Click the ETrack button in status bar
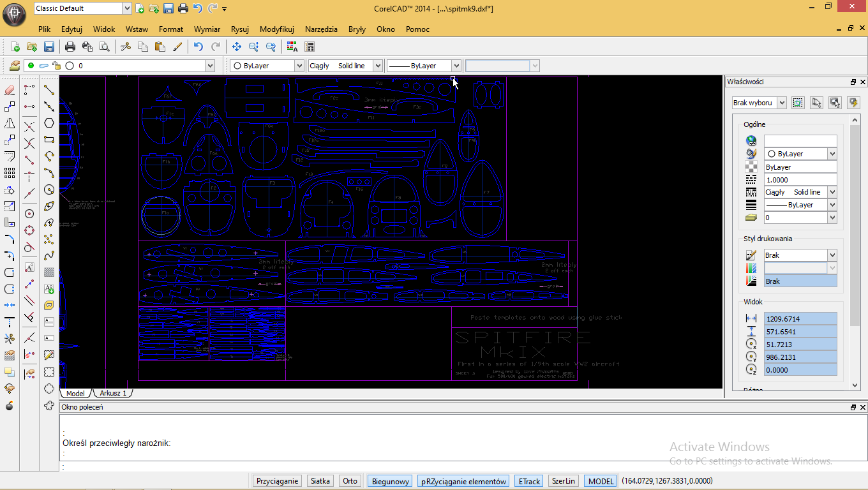Viewport: 868px width, 490px height. pyautogui.click(x=529, y=481)
